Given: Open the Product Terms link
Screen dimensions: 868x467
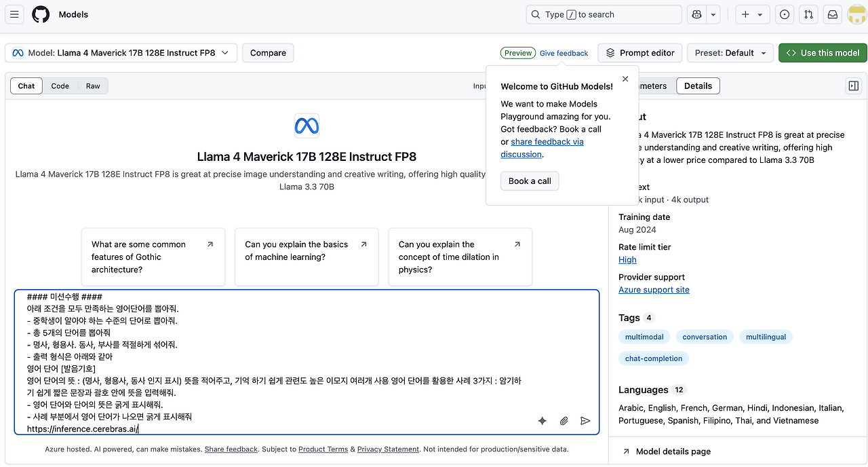Looking at the screenshot, I should (323, 449).
